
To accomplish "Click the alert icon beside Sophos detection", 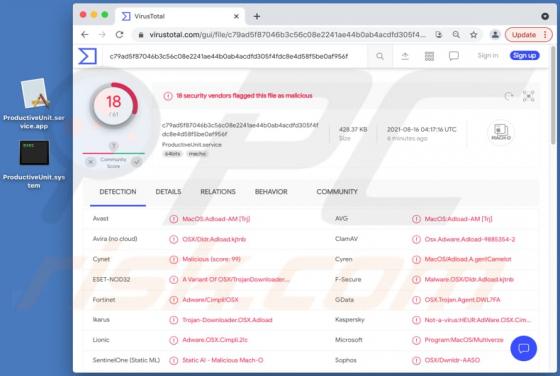I will pyautogui.click(x=416, y=360).
